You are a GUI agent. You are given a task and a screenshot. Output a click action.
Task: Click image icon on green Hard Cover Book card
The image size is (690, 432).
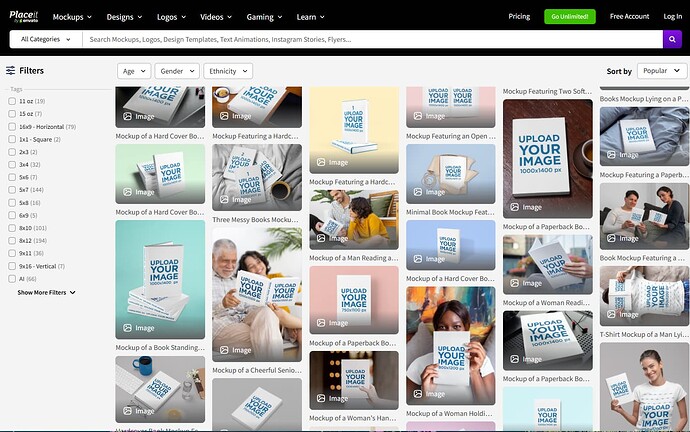point(127,192)
